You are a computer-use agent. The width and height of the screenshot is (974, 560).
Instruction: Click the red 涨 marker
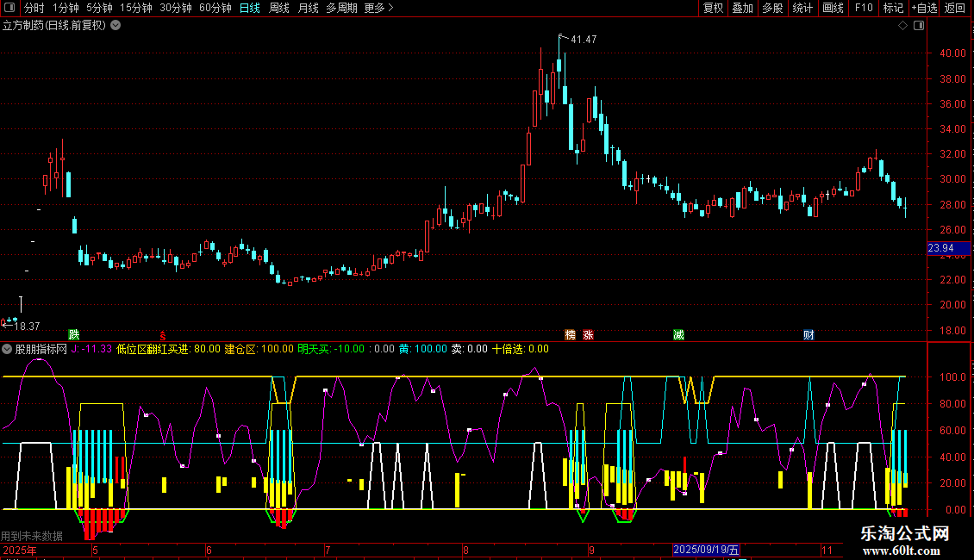(x=588, y=334)
